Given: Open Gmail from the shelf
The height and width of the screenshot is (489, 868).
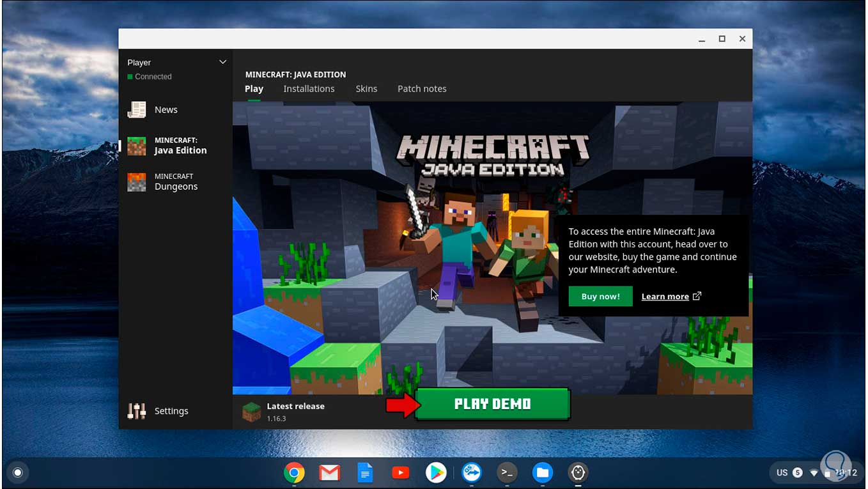Looking at the screenshot, I should point(330,473).
